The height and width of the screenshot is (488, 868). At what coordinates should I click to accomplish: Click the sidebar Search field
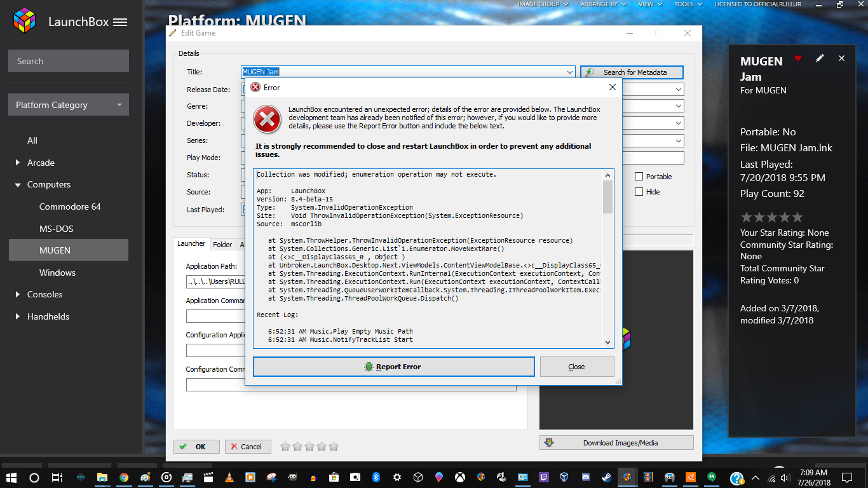pyautogui.click(x=69, y=61)
